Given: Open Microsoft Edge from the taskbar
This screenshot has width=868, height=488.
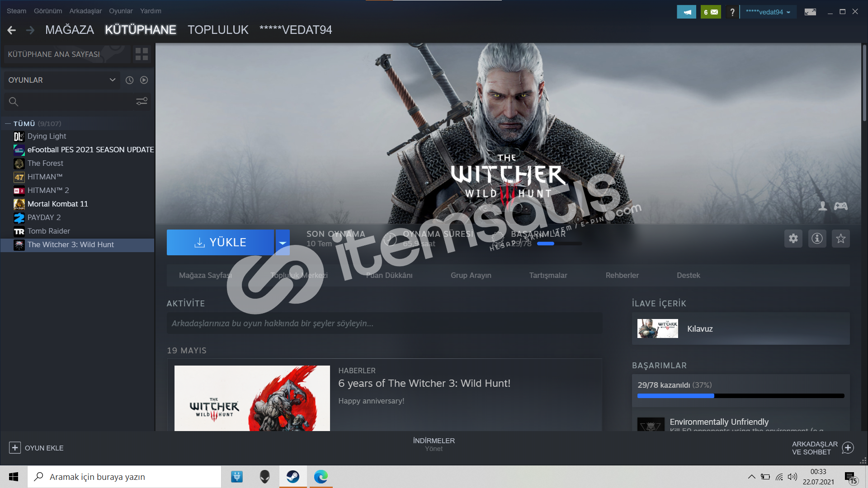Looking at the screenshot, I should point(321,477).
